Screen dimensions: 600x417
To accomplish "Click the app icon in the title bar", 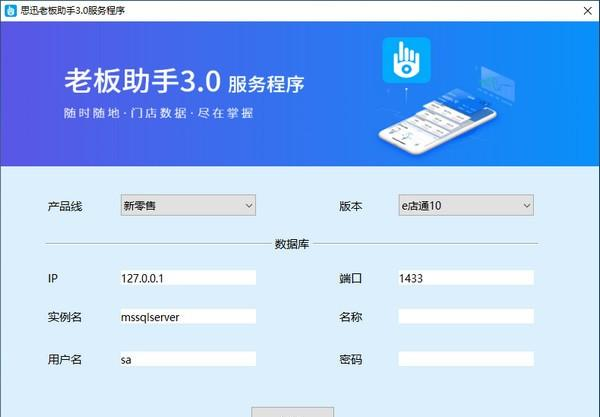I will (10, 11).
